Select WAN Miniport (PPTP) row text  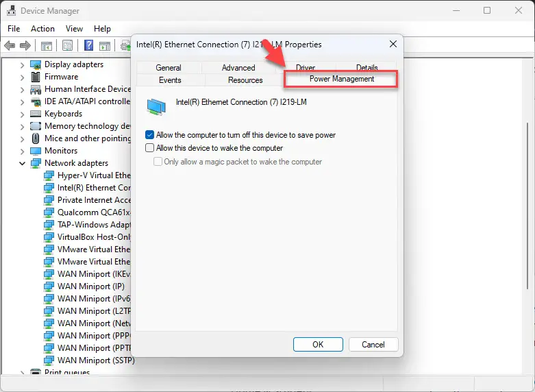pos(94,348)
